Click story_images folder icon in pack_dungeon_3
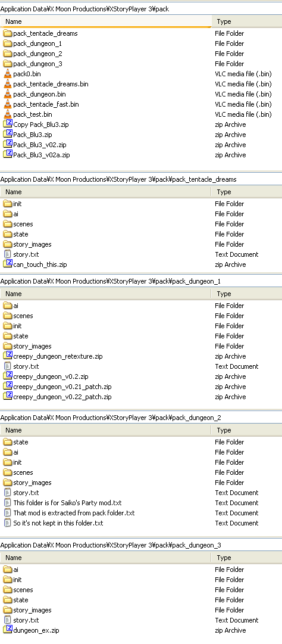Viewport: 282px width, 644px height. (7, 610)
